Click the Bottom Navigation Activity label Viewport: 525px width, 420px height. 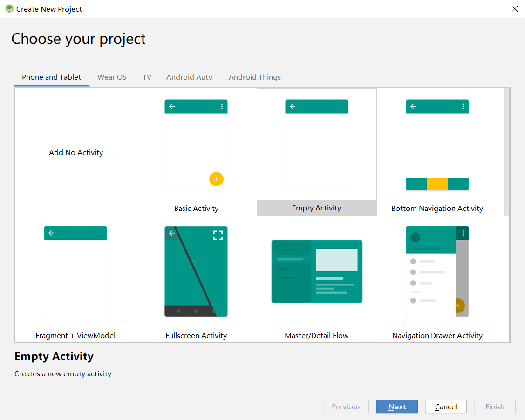tap(437, 209)
